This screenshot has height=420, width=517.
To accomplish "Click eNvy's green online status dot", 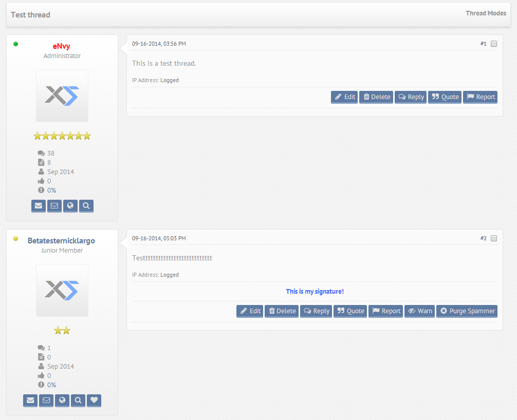I will [15, 44].
